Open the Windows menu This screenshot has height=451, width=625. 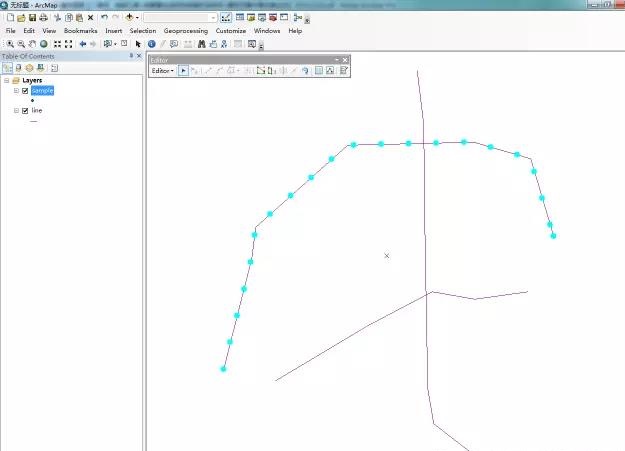pos(267,31)
